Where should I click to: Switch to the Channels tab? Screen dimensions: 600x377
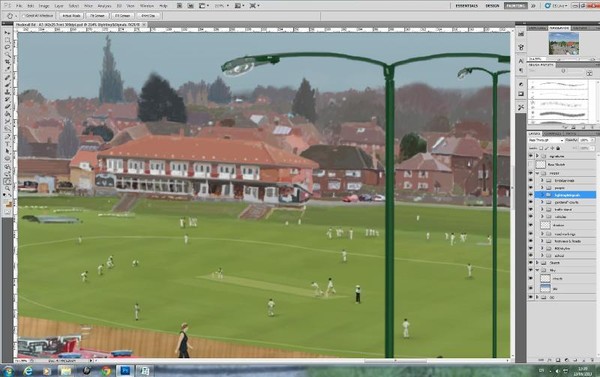552,134
